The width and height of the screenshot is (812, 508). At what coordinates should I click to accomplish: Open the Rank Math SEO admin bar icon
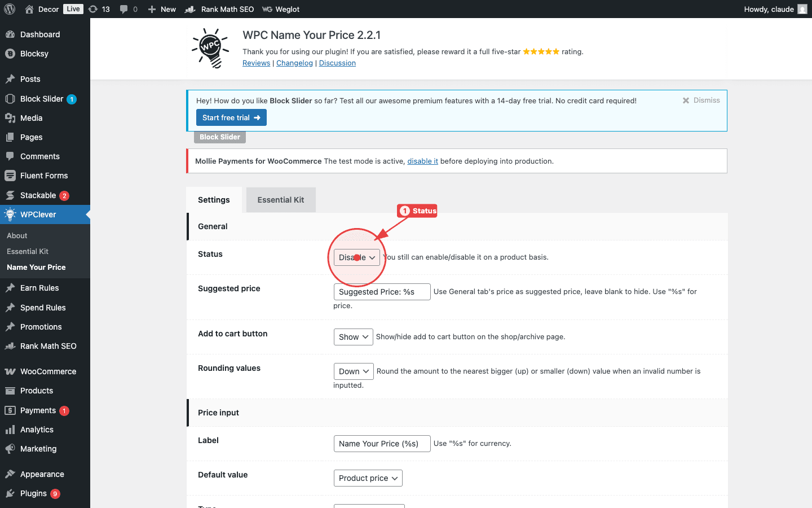(x=191, y=9)
